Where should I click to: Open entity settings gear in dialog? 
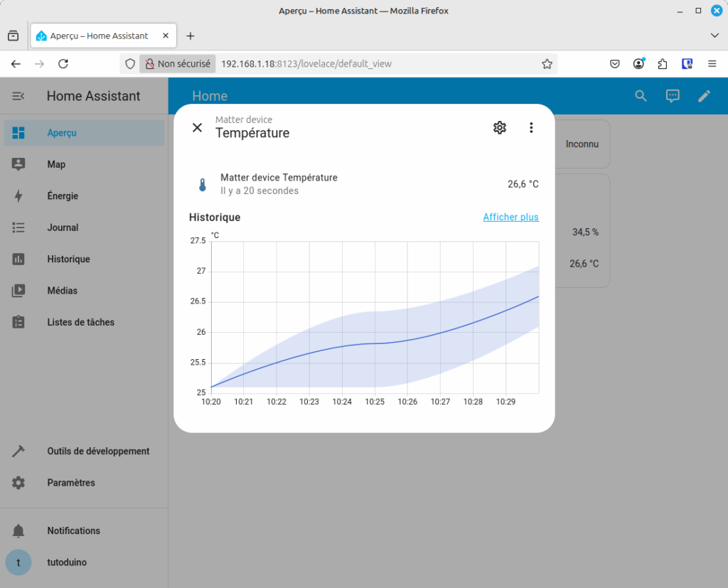coord(500,127)
